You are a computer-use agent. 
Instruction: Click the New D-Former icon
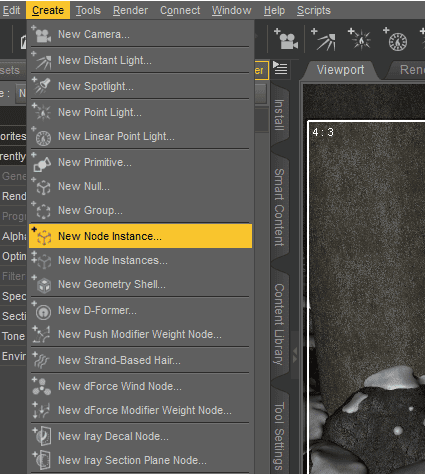(x=41, y=310)
